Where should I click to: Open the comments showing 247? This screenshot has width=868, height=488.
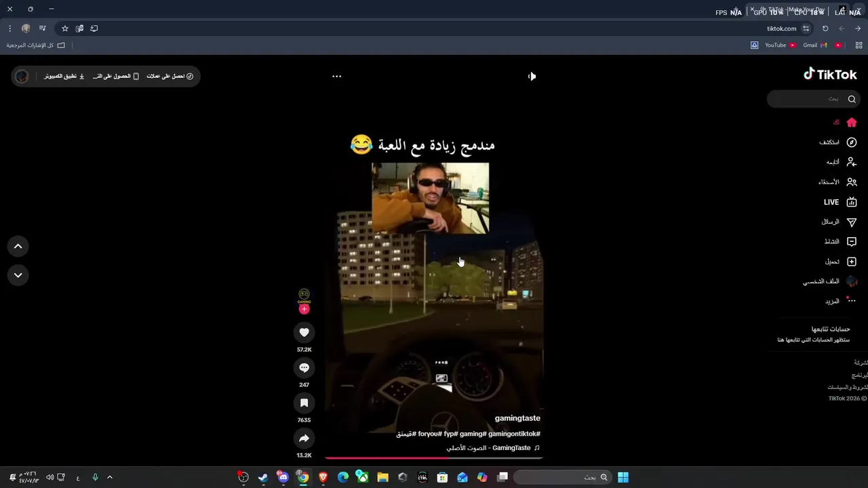point(304,367)
